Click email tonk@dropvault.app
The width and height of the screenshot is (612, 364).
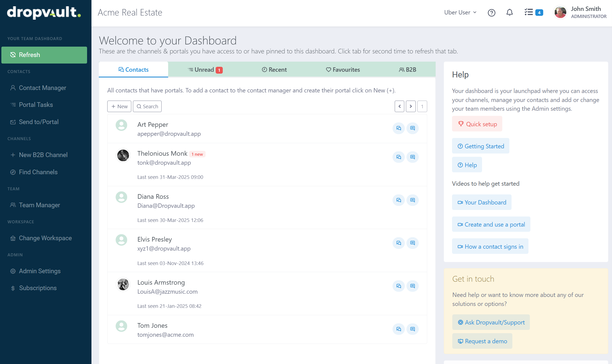coord(164,163)
